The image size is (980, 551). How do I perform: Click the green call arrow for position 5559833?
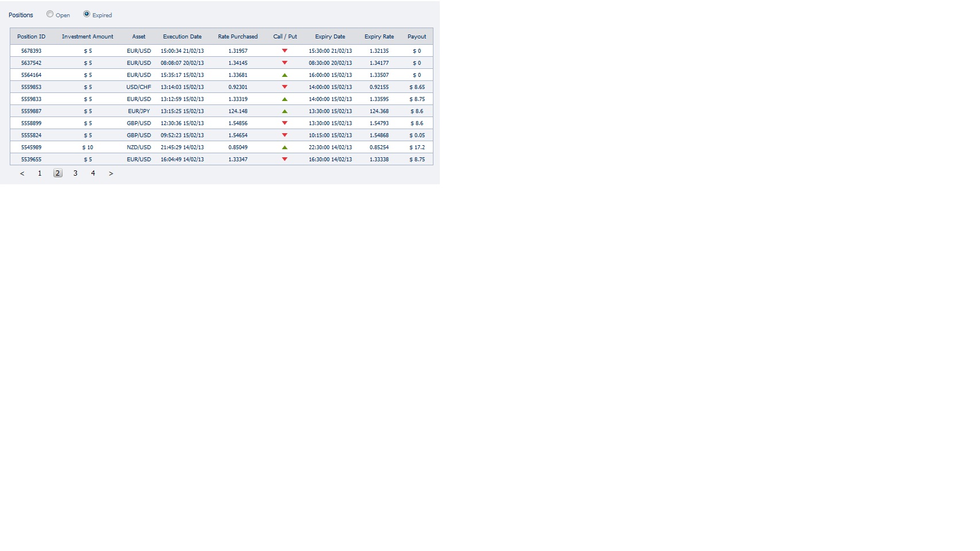click(285, 99)
